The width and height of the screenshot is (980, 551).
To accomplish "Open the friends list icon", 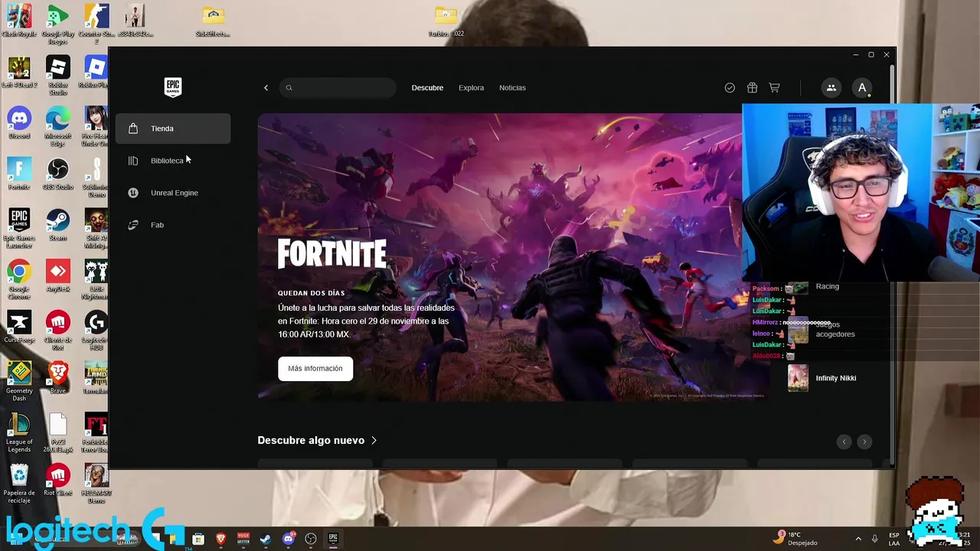I will point(831,88).
